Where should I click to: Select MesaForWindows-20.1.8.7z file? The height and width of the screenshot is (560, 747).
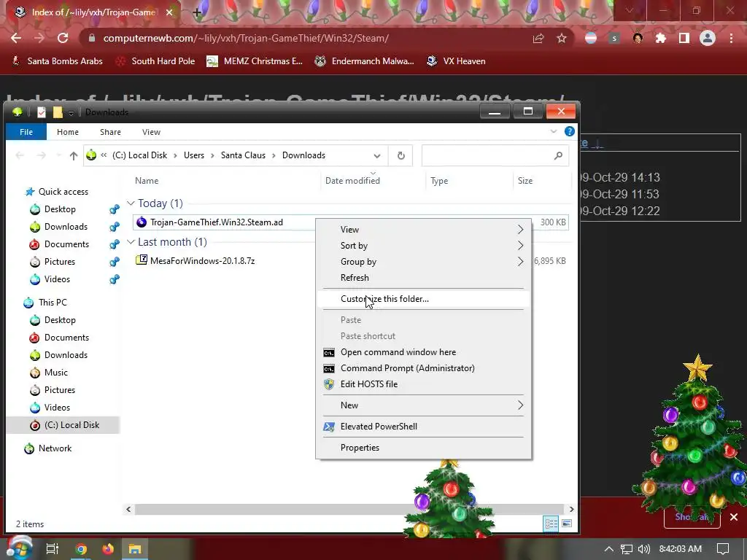pos(202,261)
